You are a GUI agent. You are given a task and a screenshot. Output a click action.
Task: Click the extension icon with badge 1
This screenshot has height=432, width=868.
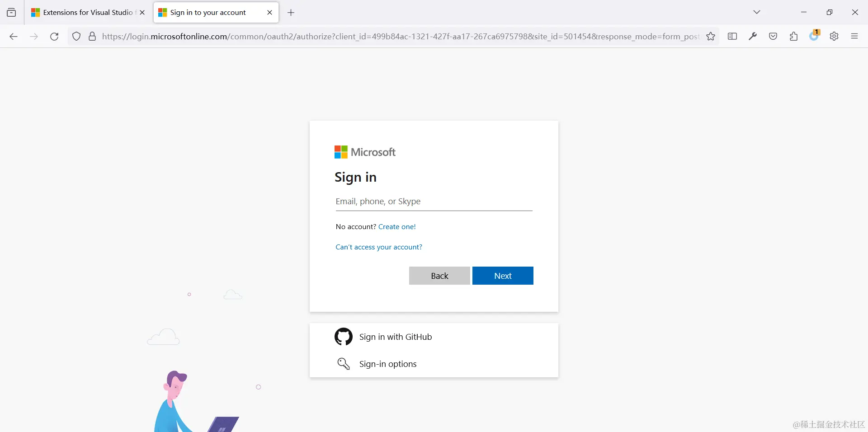[x=814, y=36]
